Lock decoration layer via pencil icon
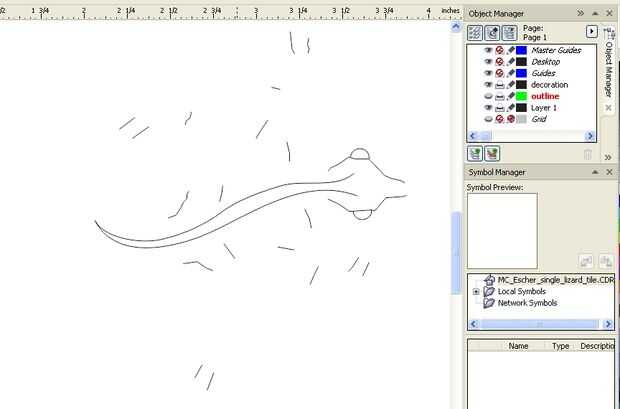The height and width of the screenshot is (409, 620). tap(510, 85)
